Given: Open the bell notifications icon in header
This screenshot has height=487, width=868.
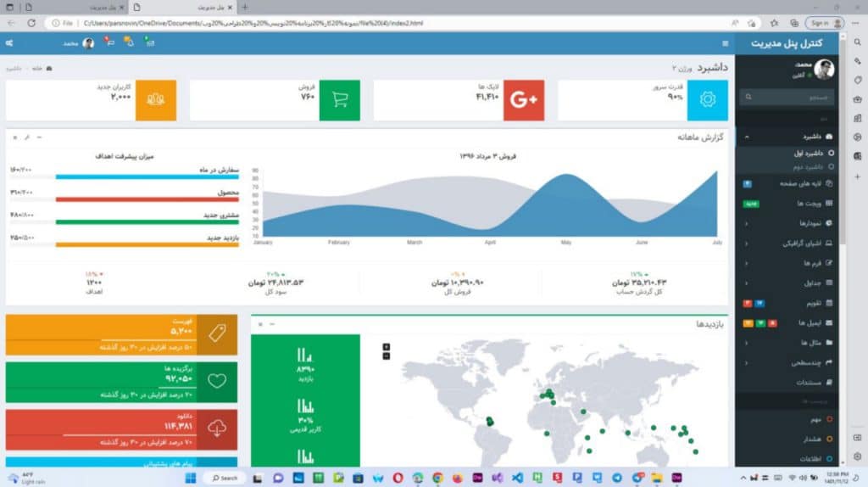Looking at the screenshot, I should (129, 42).
